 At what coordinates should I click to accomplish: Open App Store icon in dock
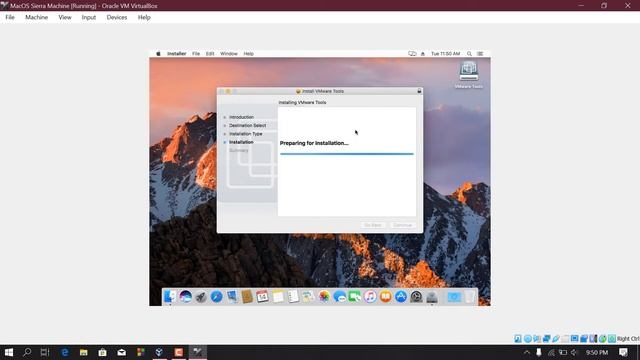click(401, 297)
